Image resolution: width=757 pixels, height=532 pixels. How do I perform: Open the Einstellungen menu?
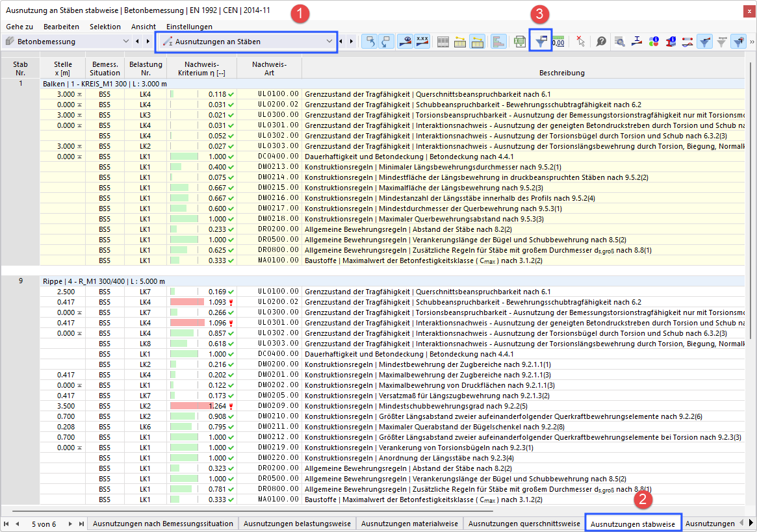tap(189, 27)
